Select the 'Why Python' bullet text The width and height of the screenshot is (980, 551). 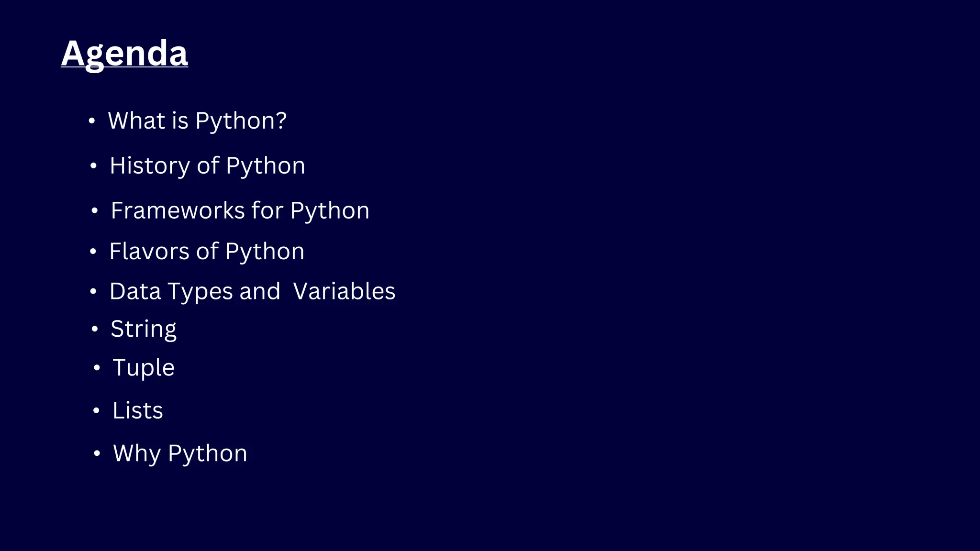click(x=180, y=453)
